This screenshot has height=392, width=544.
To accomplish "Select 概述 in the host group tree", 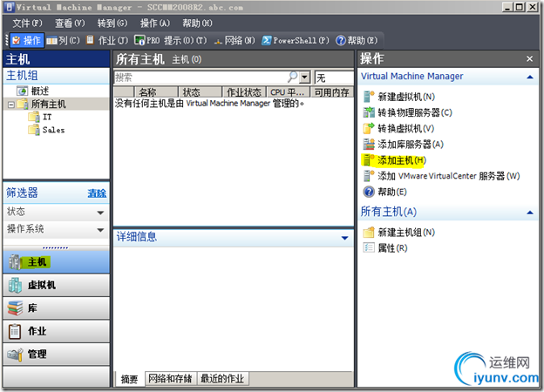I will [33, 91].
